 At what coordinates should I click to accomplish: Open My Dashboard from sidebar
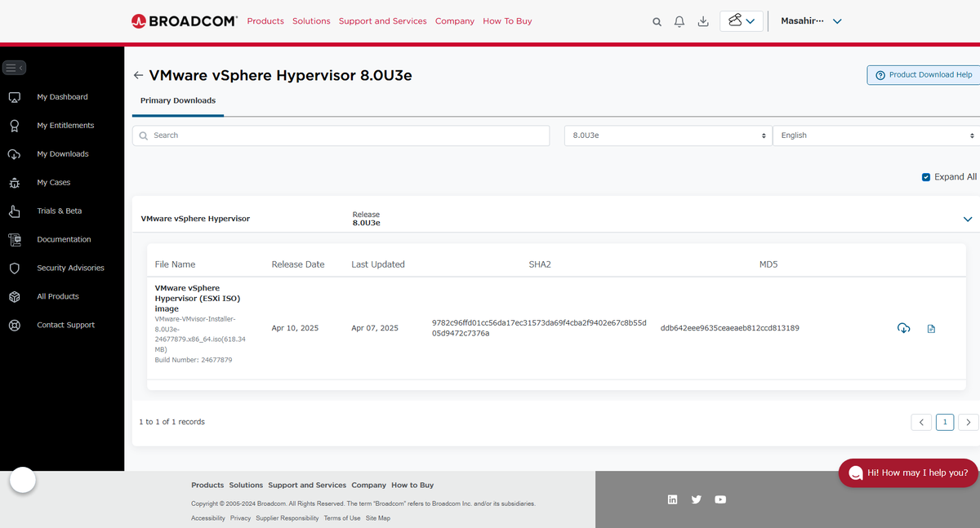[x=62, y=97]
